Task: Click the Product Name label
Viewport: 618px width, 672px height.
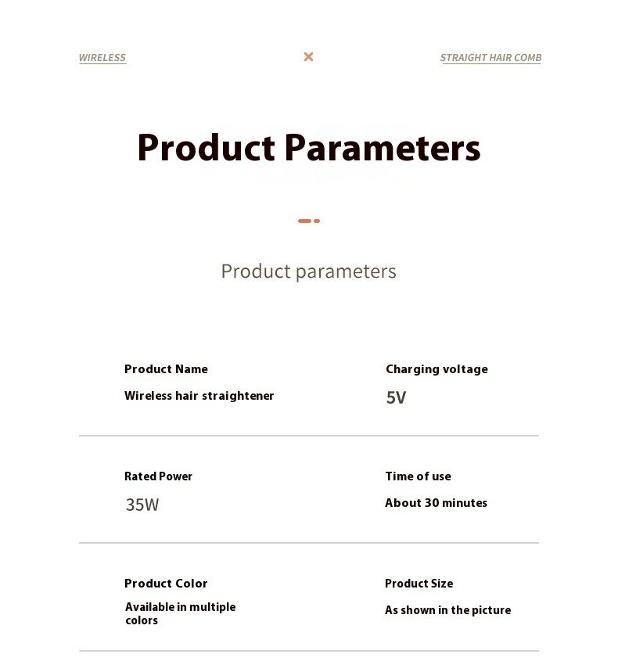Action: pos(166,369)
